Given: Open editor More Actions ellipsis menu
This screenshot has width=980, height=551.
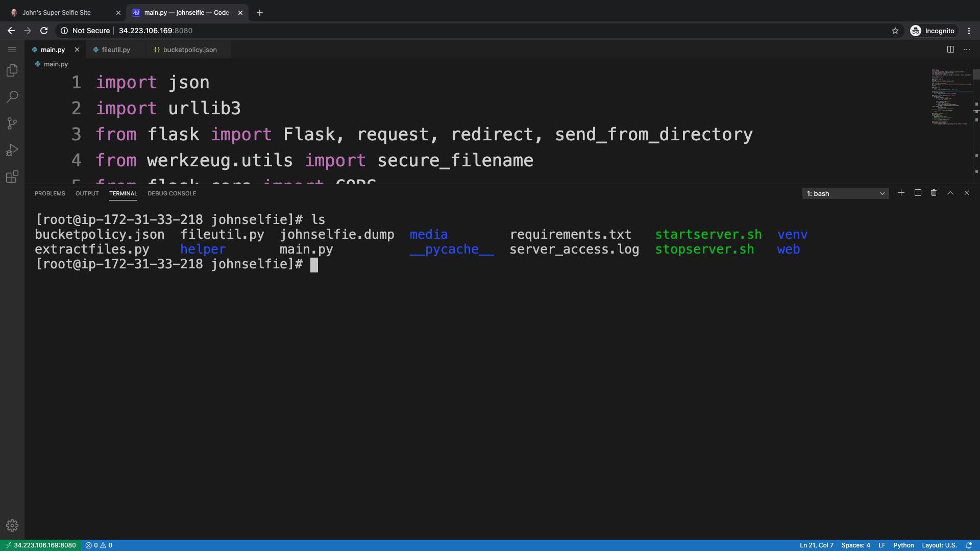Looking at the screenshot, I should [x=967, y=49].
